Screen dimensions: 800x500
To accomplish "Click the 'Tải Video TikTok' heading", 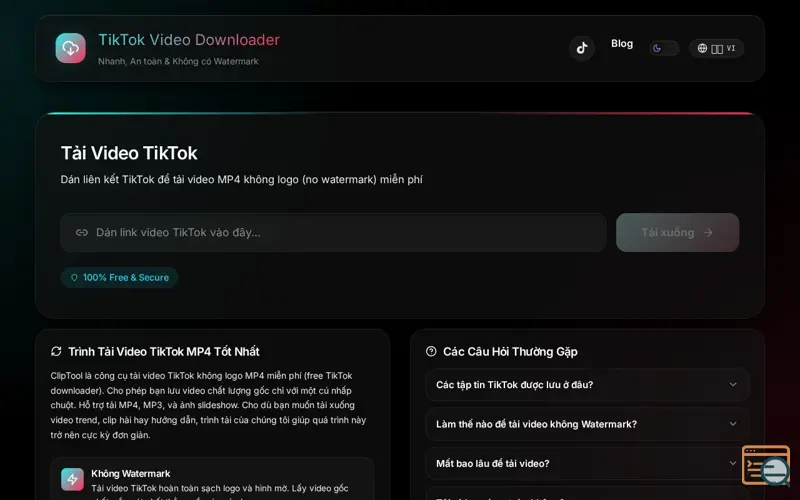I will click(129, 153).
